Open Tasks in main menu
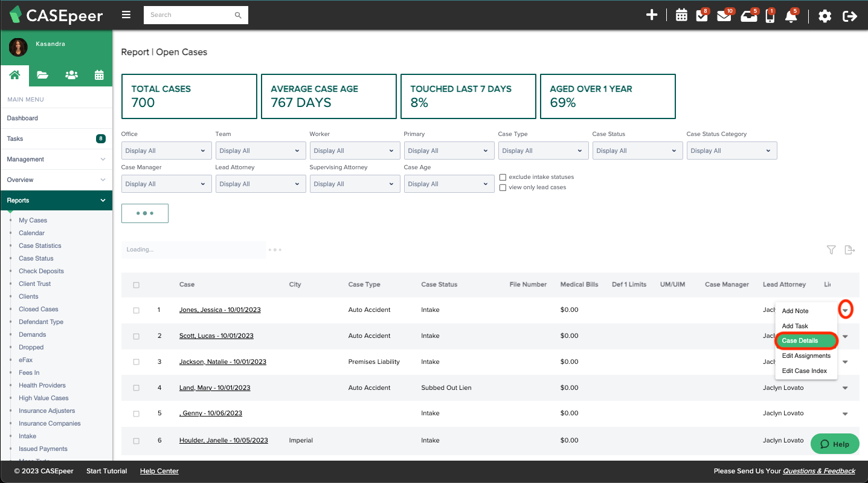This screenshot has height=483, width=868. click(56, 139)
